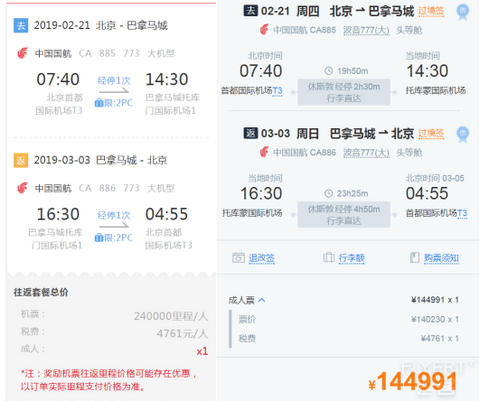Click return 经停1次 stopover label

pos(114,215)
